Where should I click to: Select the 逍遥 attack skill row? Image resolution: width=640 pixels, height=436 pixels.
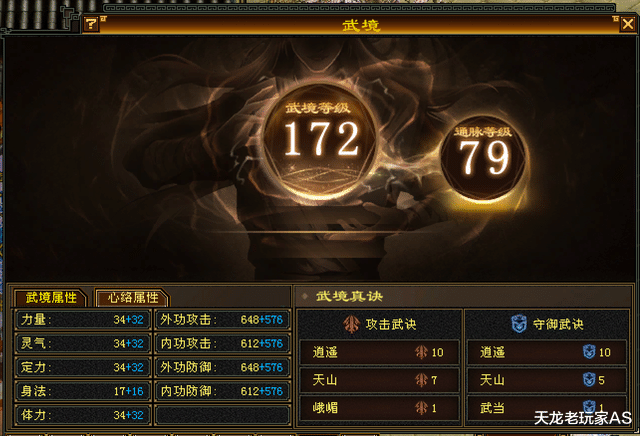pos(380,352)
